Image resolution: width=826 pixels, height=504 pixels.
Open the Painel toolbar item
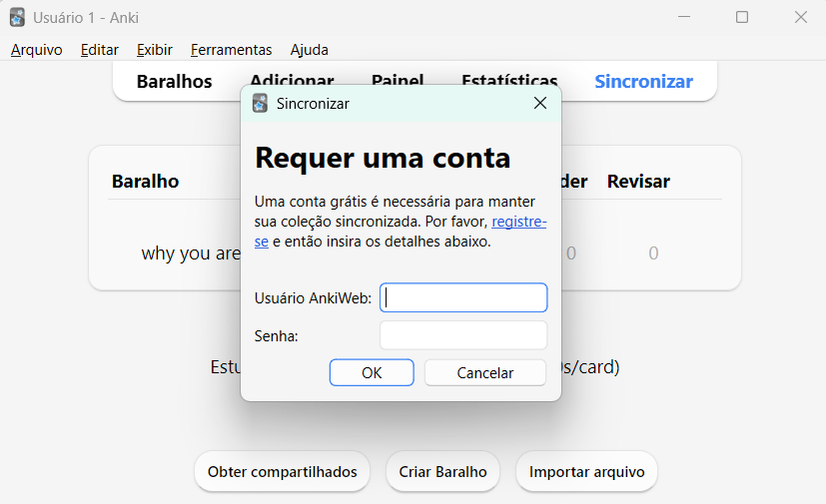398,79
